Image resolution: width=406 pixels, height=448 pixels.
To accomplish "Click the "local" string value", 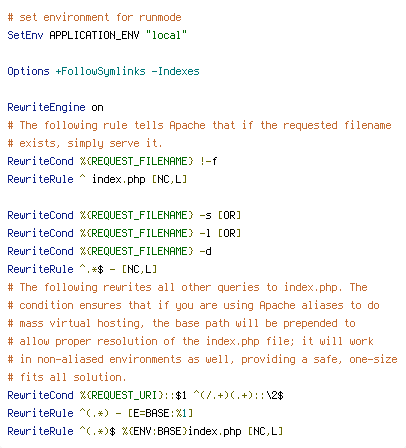I will click(x=166, y=35).
